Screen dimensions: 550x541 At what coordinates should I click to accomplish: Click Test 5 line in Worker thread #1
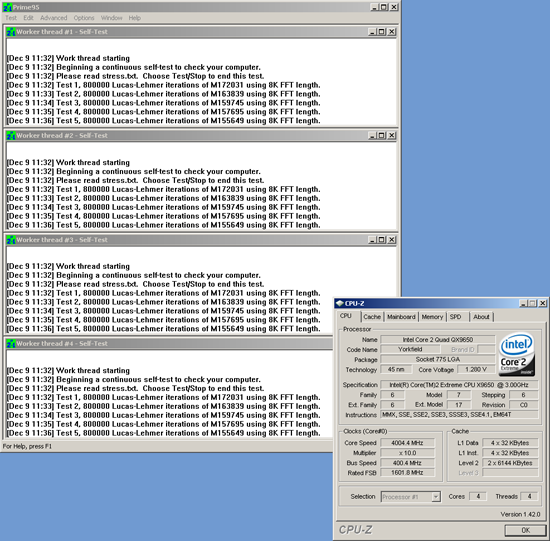pos(163,121)
